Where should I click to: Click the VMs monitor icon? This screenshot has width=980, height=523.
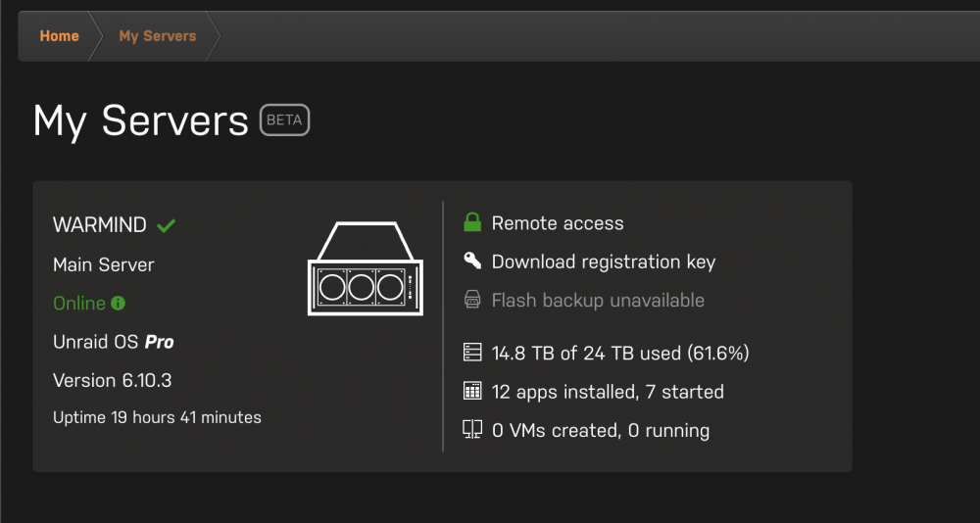click(x=472, y=430)
